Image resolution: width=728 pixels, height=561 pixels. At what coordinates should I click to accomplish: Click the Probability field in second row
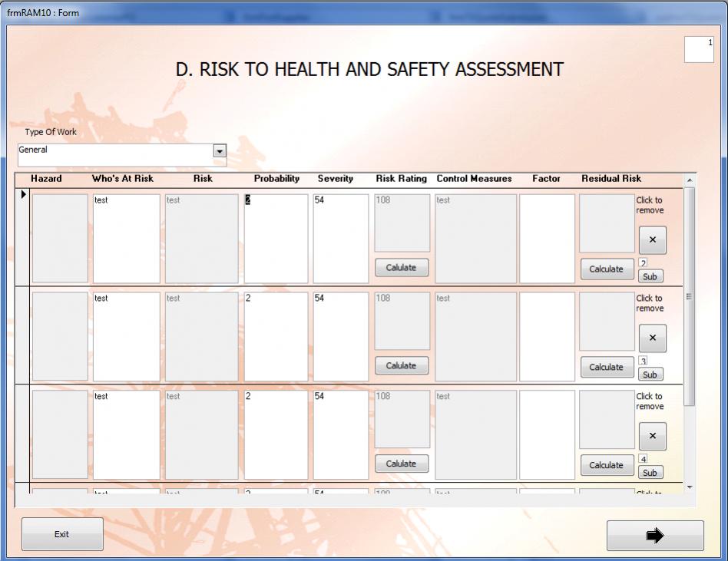[x=276, y=336]
